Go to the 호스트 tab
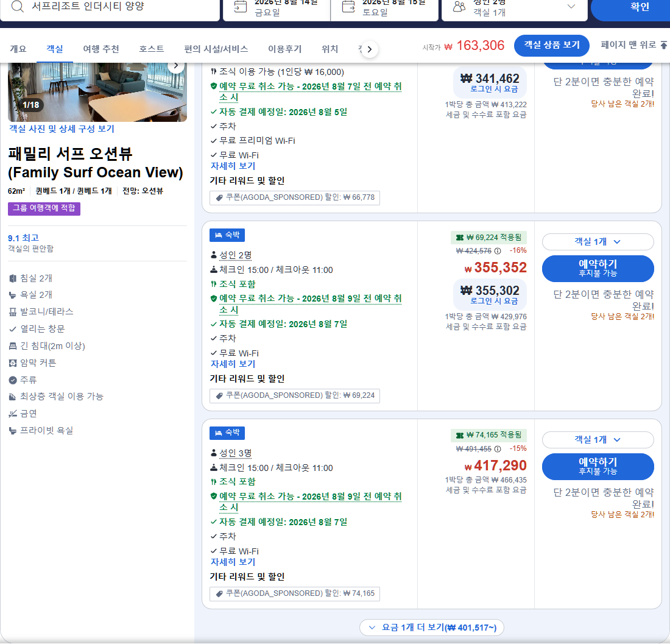 point(151,49)
